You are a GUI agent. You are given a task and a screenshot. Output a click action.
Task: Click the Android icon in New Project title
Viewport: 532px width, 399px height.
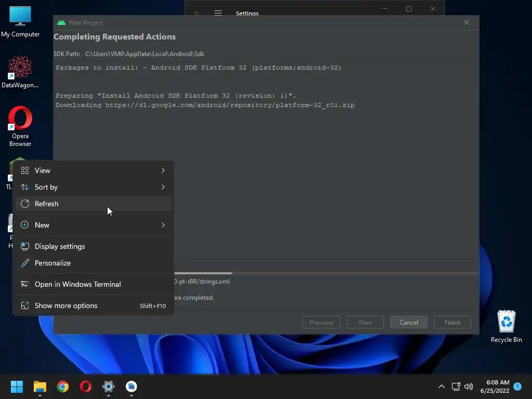(61, 23)
